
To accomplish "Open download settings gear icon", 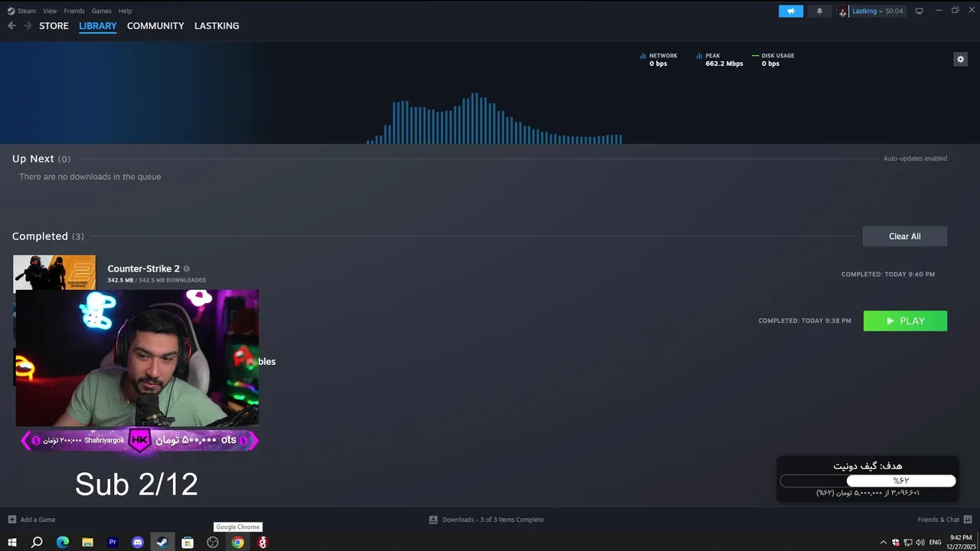I will [x=960, y=59].
